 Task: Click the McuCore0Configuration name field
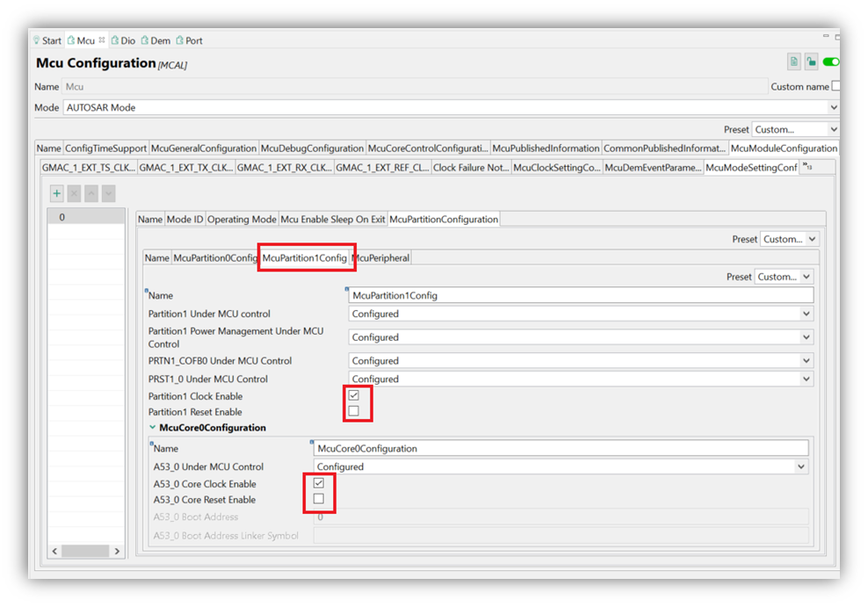pyautogui.click(x=561, y=448)
